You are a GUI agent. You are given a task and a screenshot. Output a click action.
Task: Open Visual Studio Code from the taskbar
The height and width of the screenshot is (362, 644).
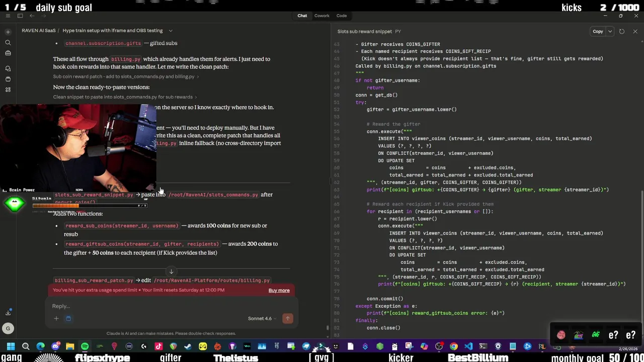click(x=468, y=346)
